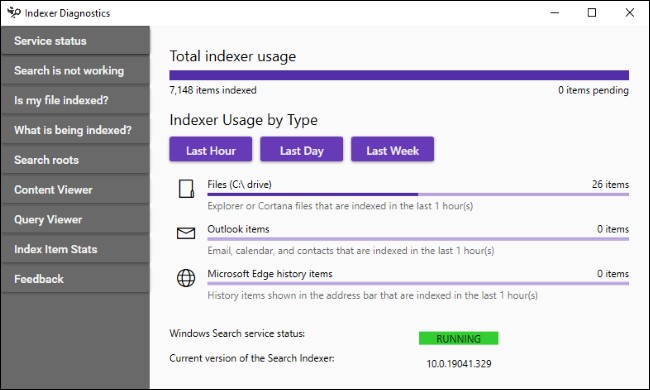Screen dimensions: 650x390
Task: Go to 'What is being indexed?' section
Action: click(x=75, y=130)
